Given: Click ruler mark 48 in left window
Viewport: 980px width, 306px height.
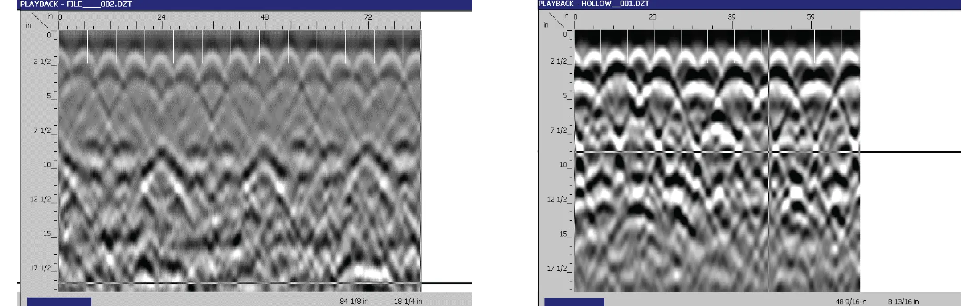Looking at the screenshot, I should pyautogui.click(x=265, y=17).
